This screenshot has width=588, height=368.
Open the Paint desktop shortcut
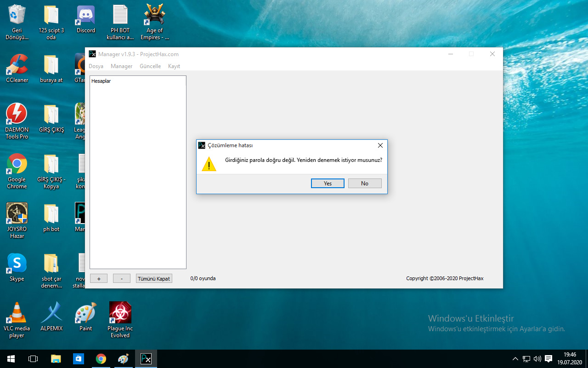click(86, 313)
